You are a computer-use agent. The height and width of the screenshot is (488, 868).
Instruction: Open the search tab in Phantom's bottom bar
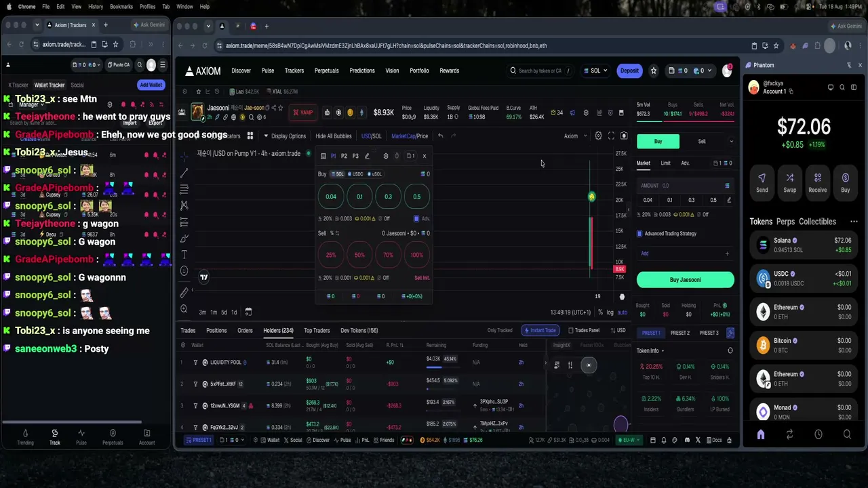tap(847, 434)
